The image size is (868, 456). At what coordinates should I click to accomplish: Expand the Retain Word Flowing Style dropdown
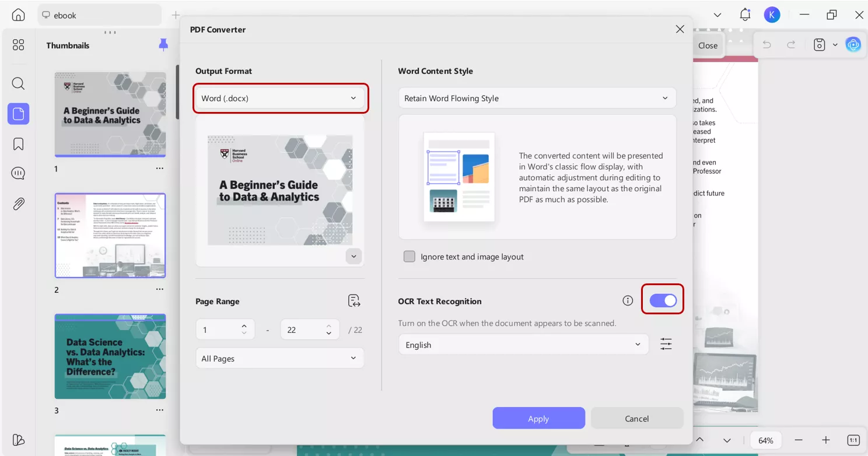click(x=536, y=98)
